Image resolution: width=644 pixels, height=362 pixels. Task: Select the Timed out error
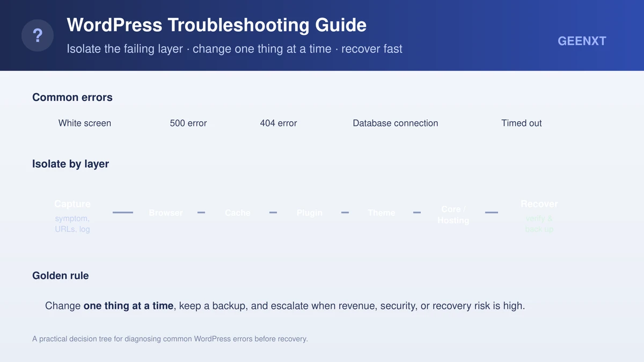click(x=522, y=123)
